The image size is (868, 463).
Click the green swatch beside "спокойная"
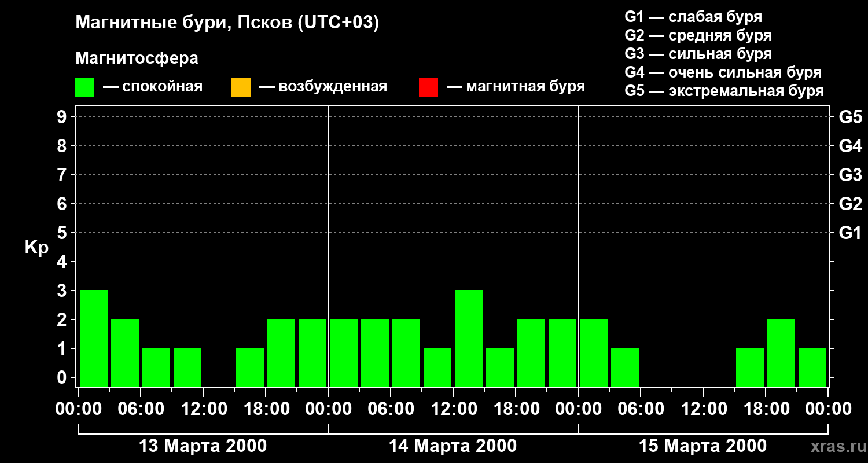pyautogui.click(x=85, y=87)
